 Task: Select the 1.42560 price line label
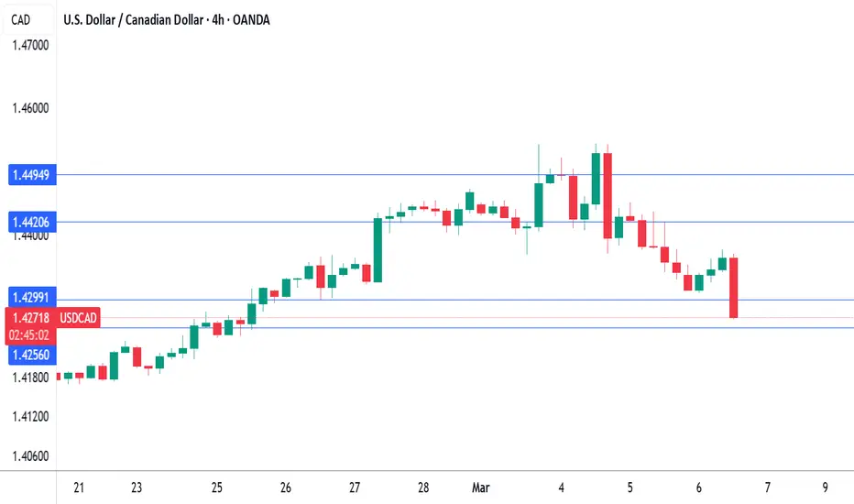[32, 355]
